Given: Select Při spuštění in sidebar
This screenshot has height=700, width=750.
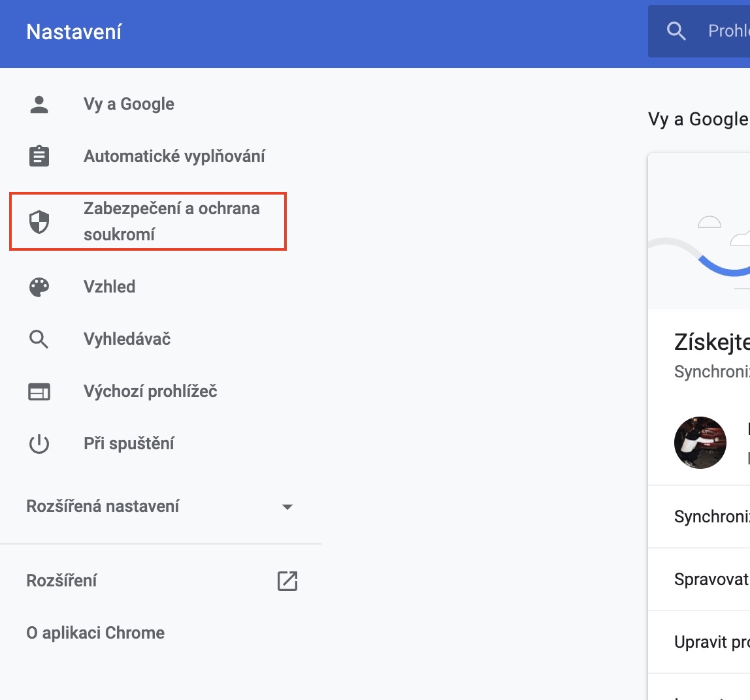Looking at the screenshot, I should tap(129, 444).
